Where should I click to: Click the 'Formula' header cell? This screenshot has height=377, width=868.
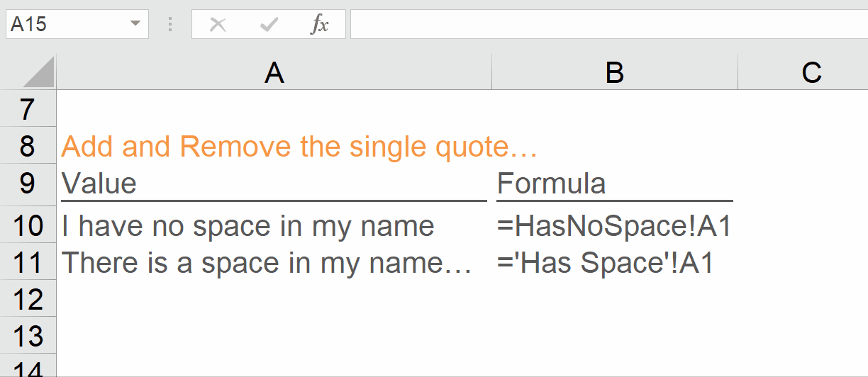click(614, 184)
